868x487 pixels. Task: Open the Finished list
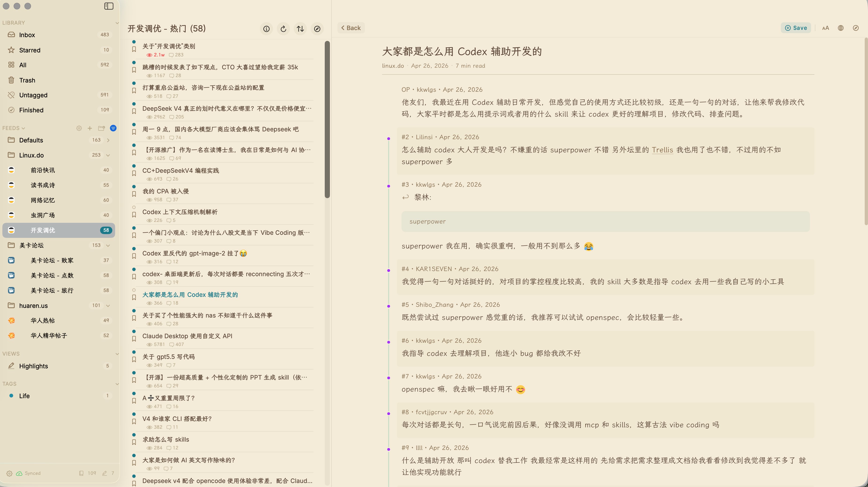point(59,110)
